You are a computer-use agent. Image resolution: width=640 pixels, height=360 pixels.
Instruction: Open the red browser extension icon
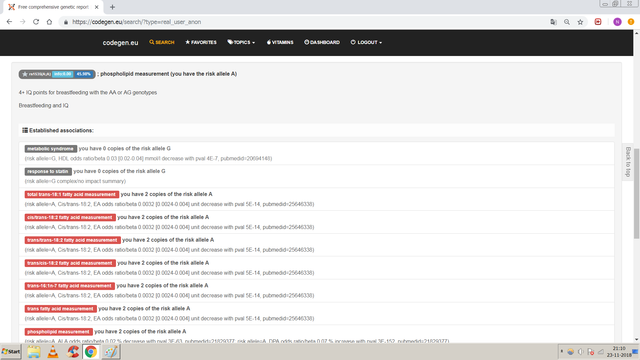pos(598,22)
